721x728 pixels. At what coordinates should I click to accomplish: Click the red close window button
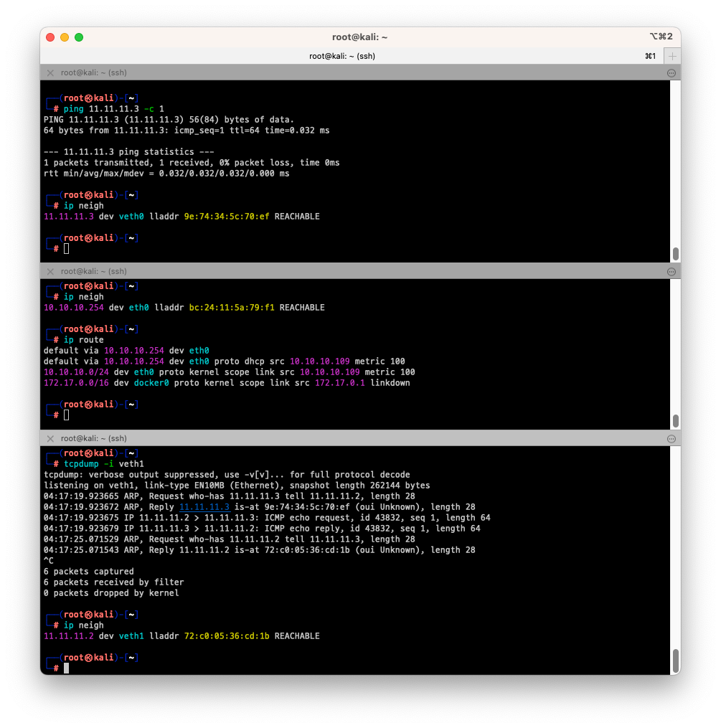pos(51,37)
